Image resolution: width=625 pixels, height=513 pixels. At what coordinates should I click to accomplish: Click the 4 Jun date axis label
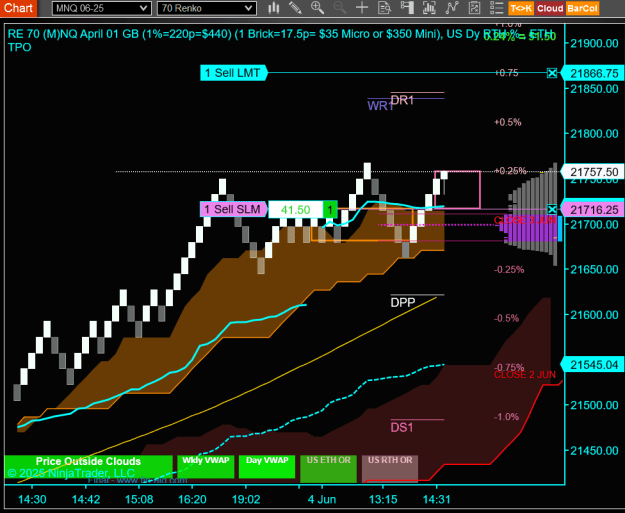pyautogui.click(x=322, y=499)
